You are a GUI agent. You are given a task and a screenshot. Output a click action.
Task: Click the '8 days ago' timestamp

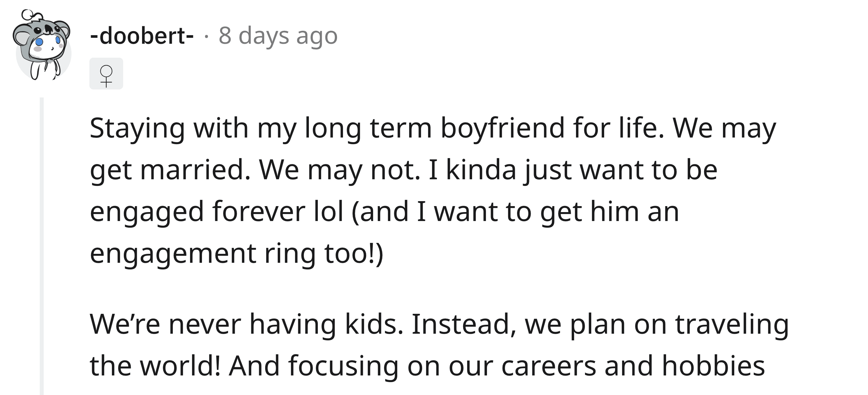click(x=278, y=36)
